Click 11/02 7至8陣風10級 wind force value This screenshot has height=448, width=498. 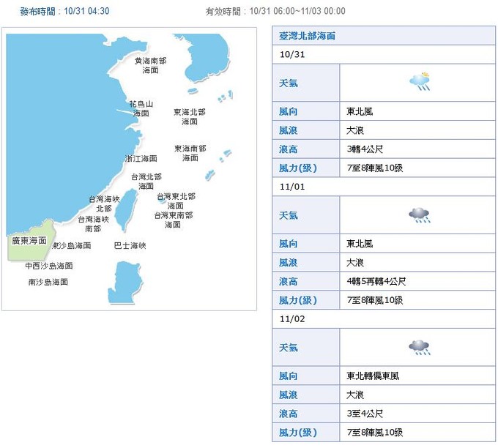pos(375,433)
